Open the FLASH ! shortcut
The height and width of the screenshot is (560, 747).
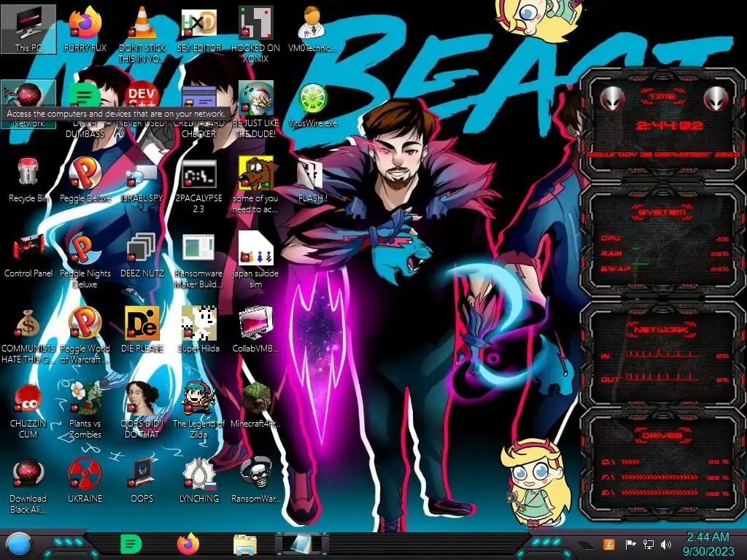pos(312,179)
